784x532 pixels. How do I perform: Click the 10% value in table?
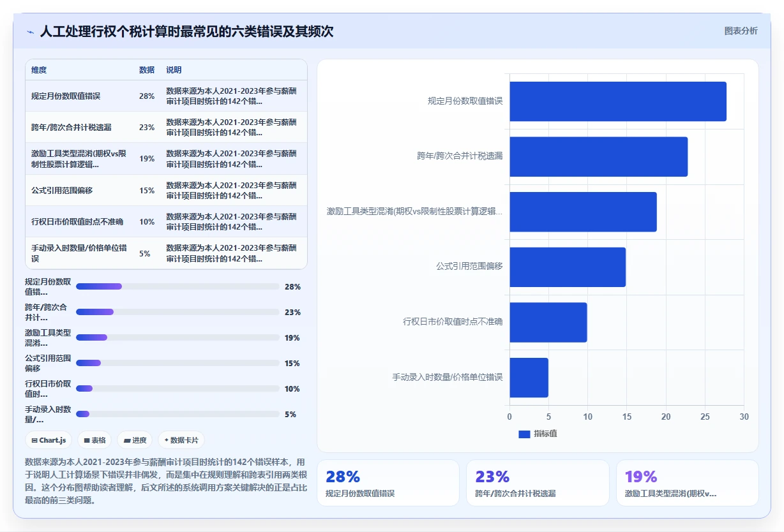click(x=147, y=221)
